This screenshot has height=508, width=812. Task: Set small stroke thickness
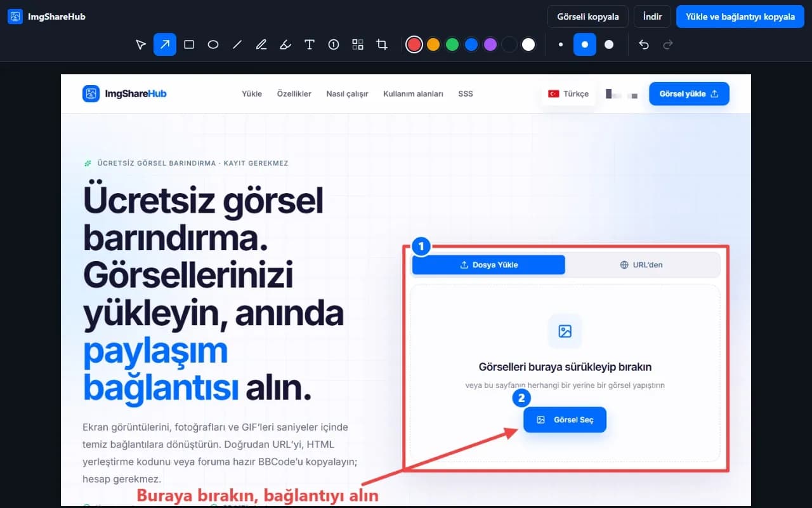click(561, 44)
